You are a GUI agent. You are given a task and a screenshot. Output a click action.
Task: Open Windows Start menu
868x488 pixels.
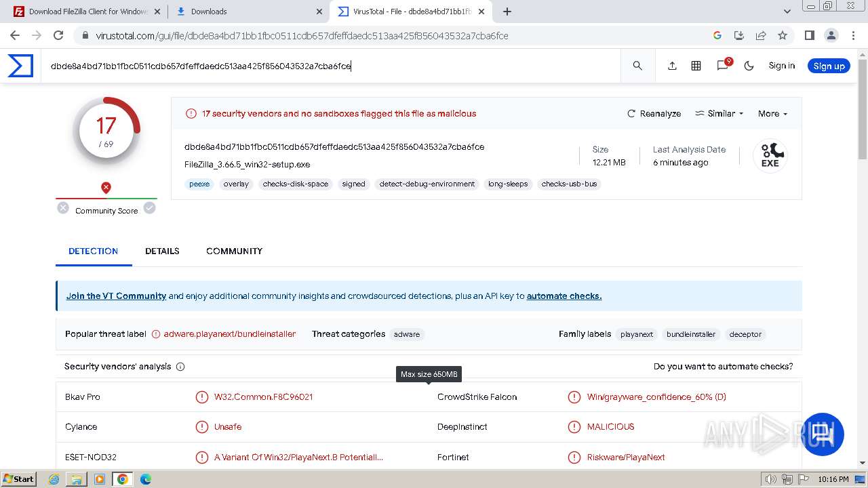tap(18, 479)
